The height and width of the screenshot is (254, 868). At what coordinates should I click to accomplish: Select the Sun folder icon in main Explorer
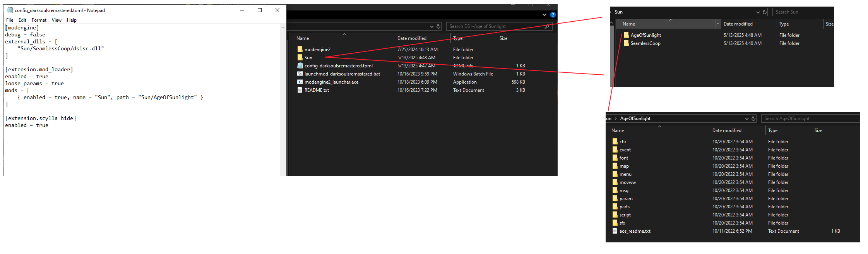pos(300,57)
